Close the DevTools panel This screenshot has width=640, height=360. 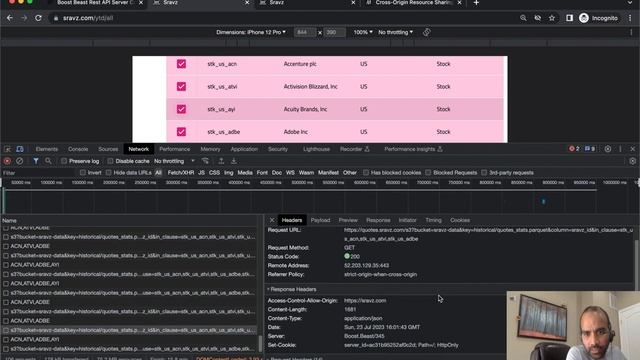[633, 149]
